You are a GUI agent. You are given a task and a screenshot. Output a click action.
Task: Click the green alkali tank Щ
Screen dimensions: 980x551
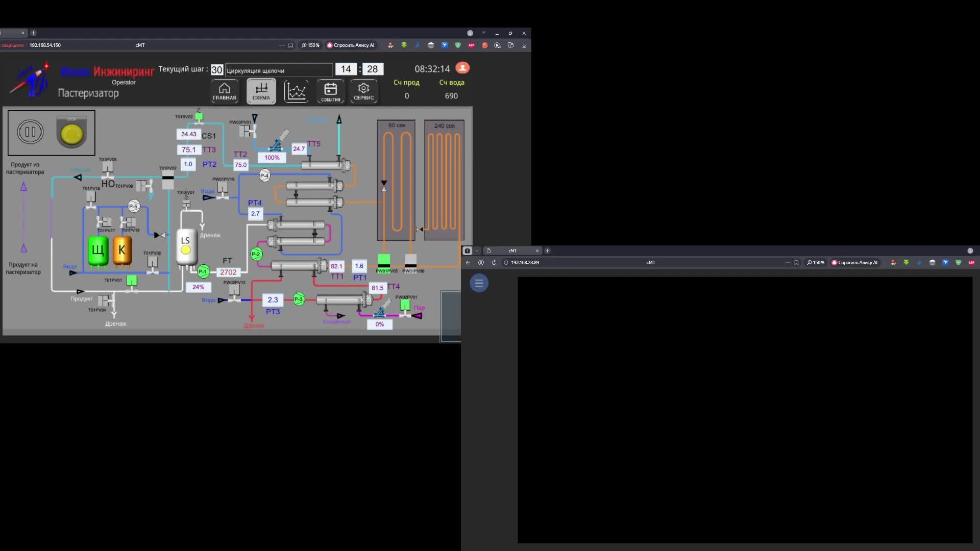(x=97, y=250)
